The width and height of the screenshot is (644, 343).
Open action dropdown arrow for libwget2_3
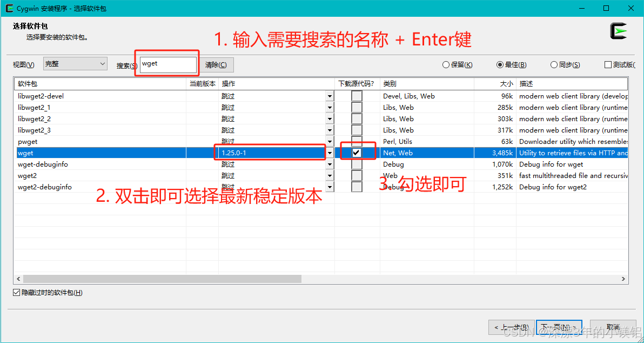[x=330, y=130]
